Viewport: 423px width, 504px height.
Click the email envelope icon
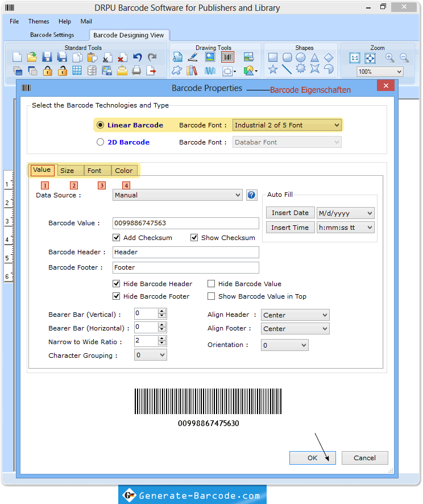122,71
